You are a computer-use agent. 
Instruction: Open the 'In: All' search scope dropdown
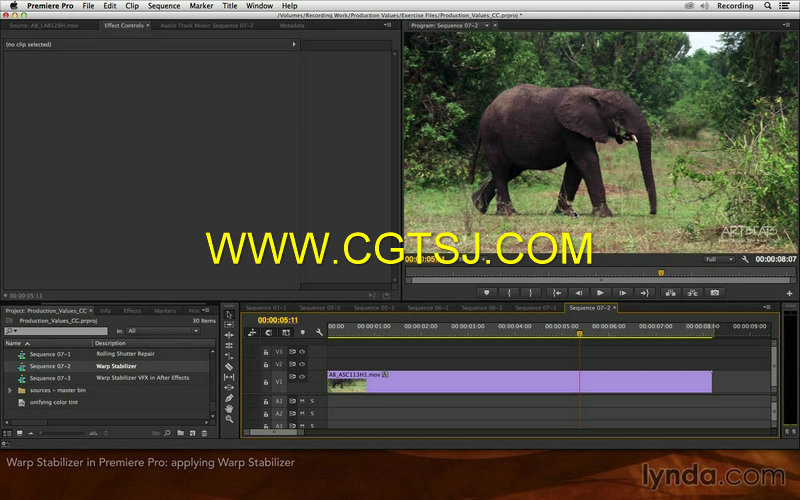163,331
